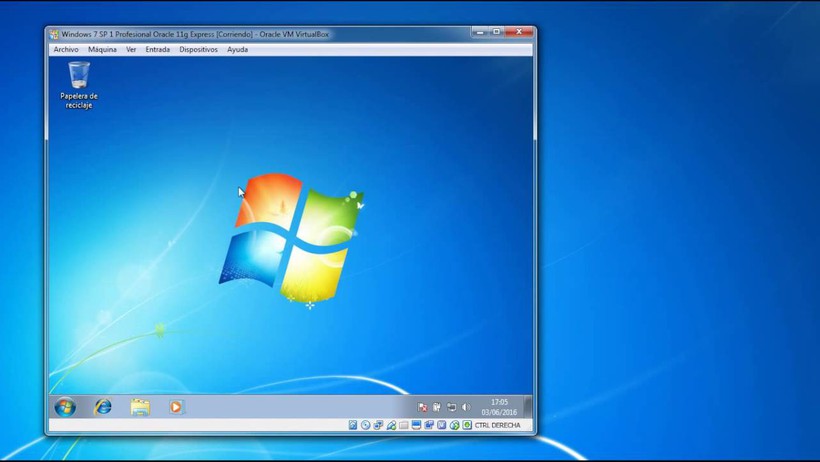Open the Archivo menu in VirtualBox
This screenshot has width=820, height=462.
click(66, 49)
